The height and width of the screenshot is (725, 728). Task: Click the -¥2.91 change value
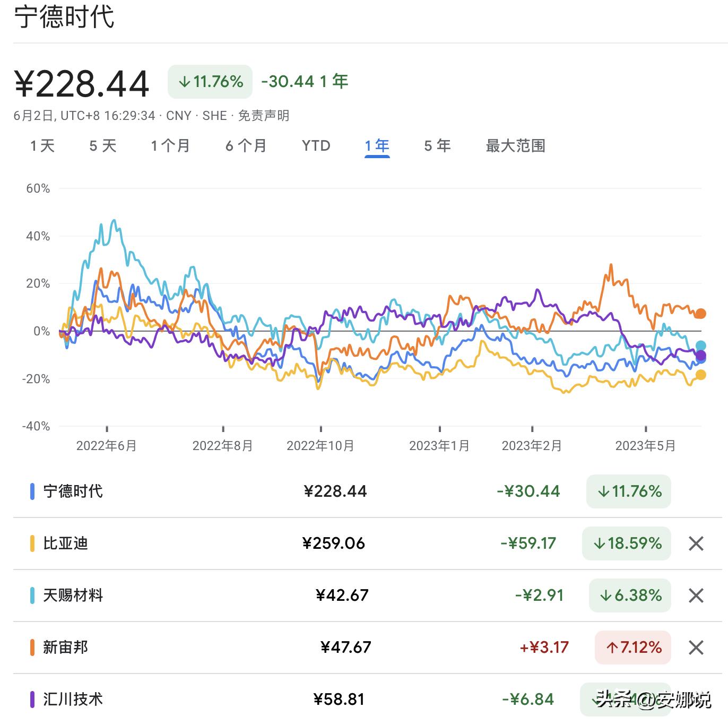click(540, 595)
